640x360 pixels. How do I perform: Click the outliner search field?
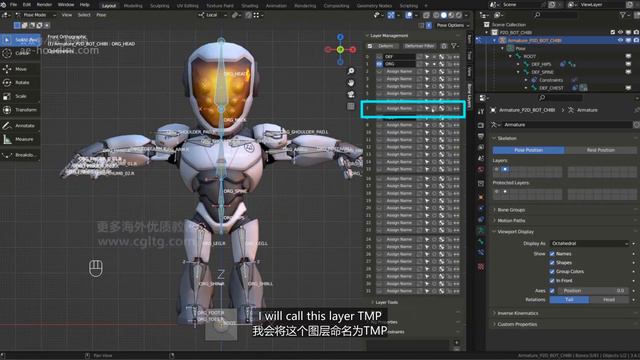click(x=556, y=15)
